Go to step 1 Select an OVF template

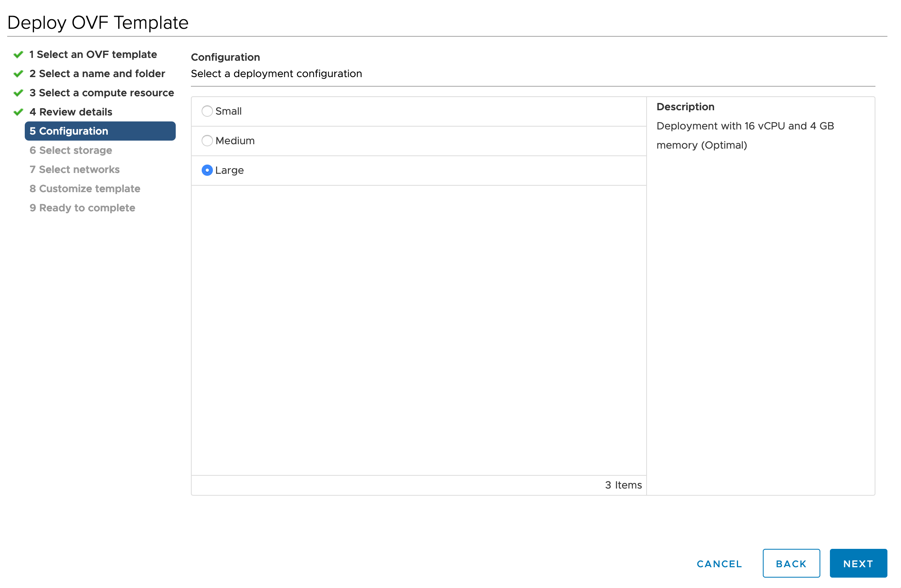93,54
